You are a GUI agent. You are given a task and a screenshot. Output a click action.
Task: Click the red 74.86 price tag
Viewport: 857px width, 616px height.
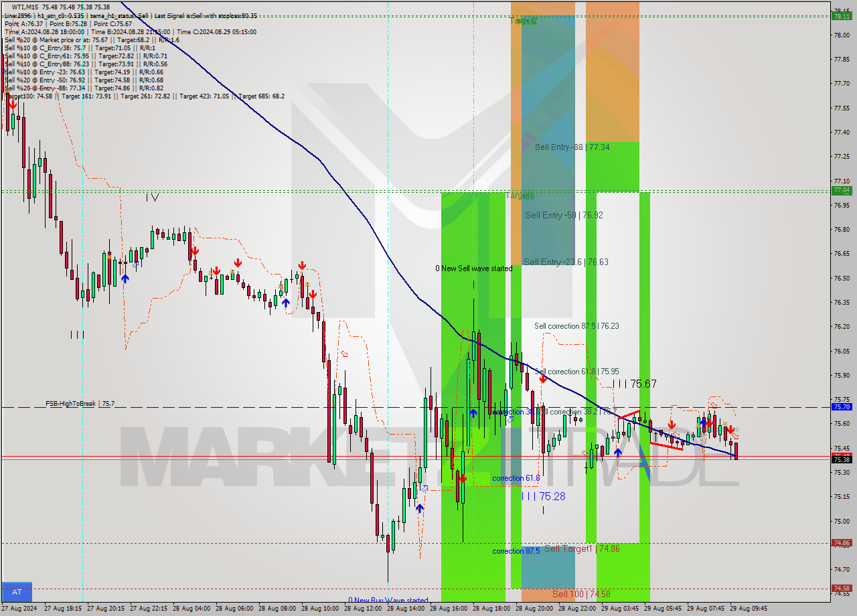841,543
